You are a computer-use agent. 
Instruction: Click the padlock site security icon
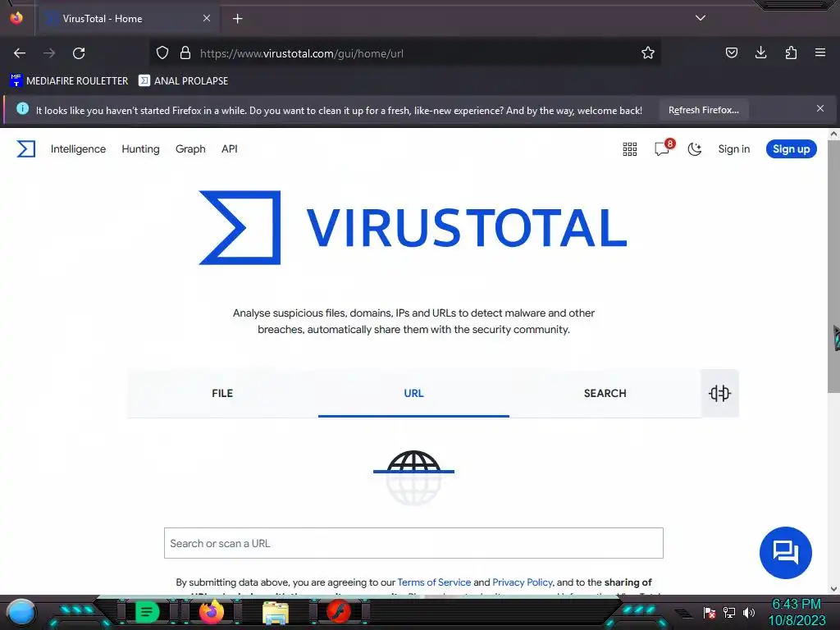185,53
